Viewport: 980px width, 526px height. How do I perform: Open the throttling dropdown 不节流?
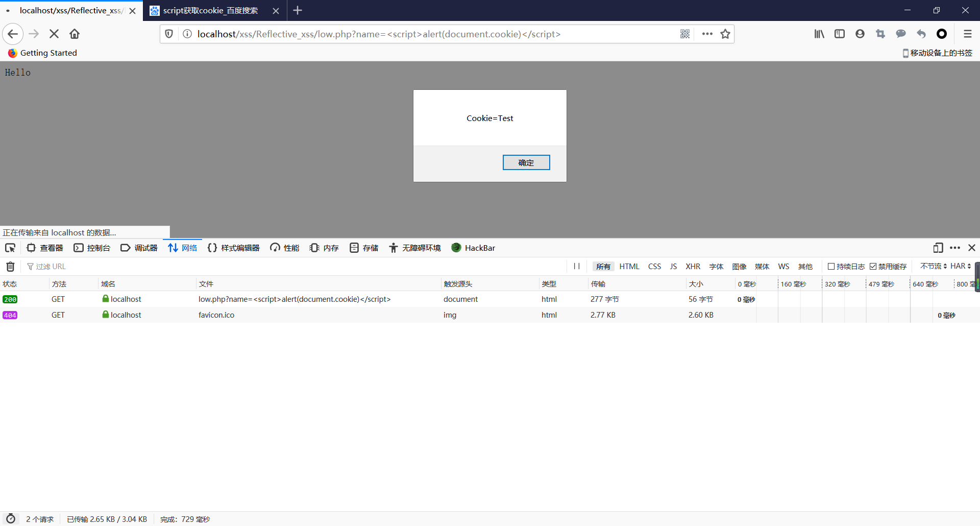(x=934, y=267)
